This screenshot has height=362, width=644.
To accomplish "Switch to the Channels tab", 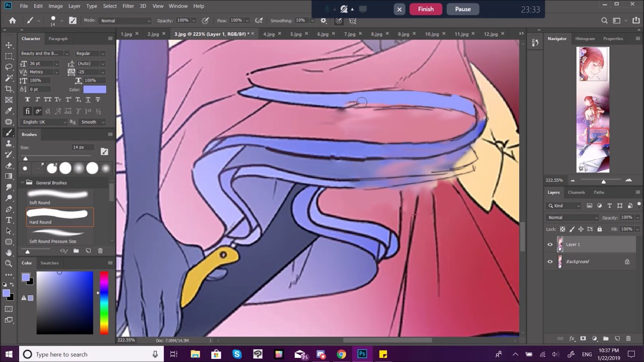I will point(576,192).
